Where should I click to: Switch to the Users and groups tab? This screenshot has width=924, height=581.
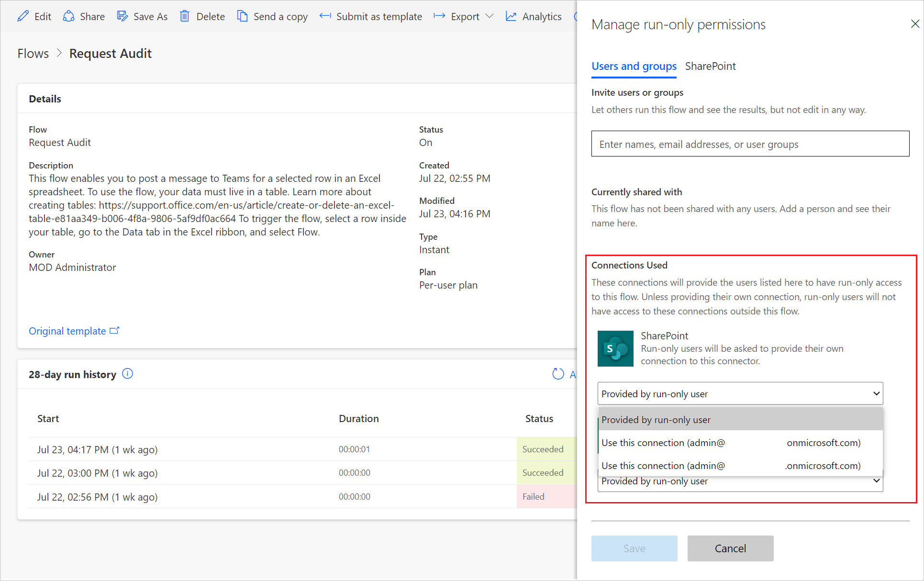635,65
